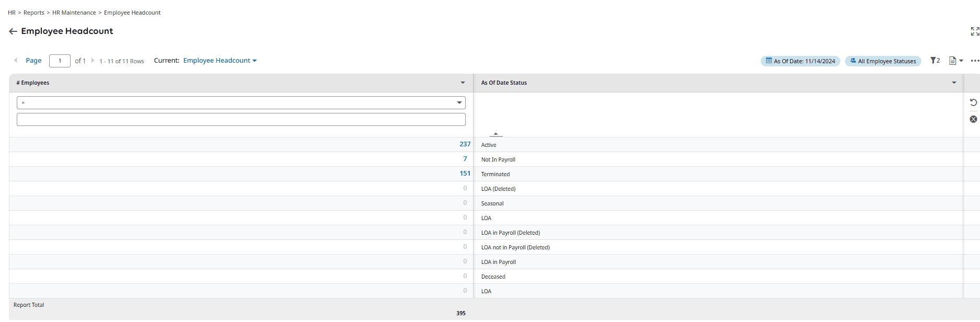Open the Reports breadcrumb link
The image size is (980, 322).
34,13
